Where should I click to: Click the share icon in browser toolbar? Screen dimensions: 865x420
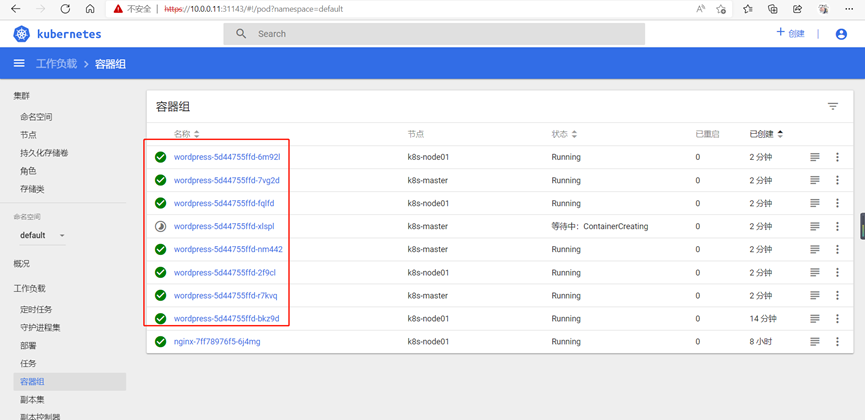pos(797,9)
